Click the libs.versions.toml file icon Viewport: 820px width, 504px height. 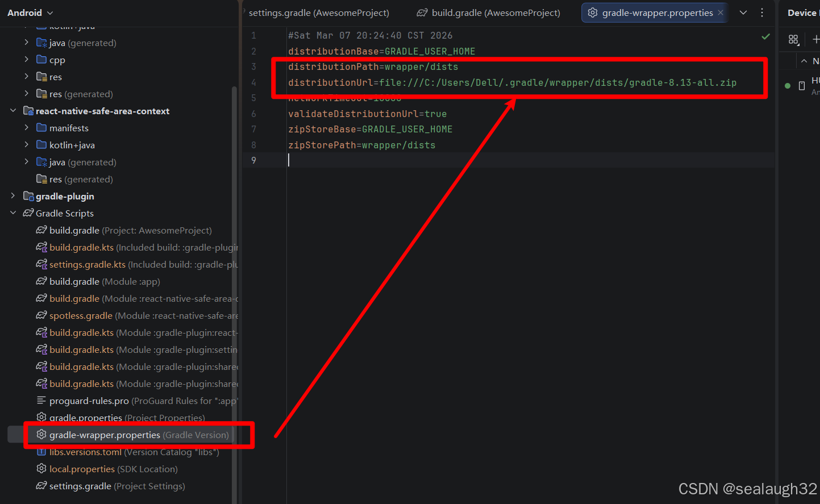coord(41,452)
